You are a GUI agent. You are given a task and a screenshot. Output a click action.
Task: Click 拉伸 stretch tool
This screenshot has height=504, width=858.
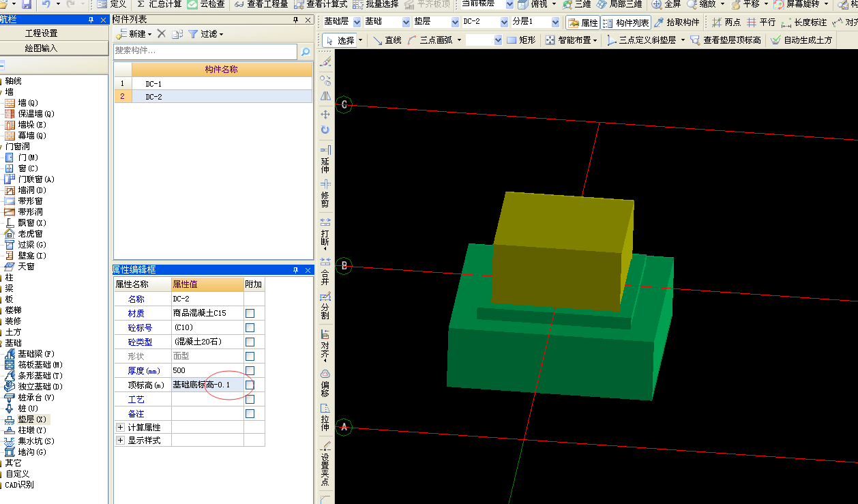pyautogui.click(x=325, y=417)
